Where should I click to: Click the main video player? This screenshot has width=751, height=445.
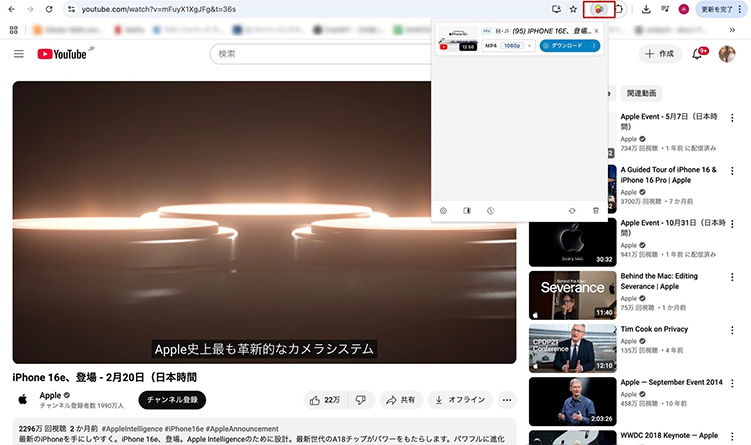(264, 222)
